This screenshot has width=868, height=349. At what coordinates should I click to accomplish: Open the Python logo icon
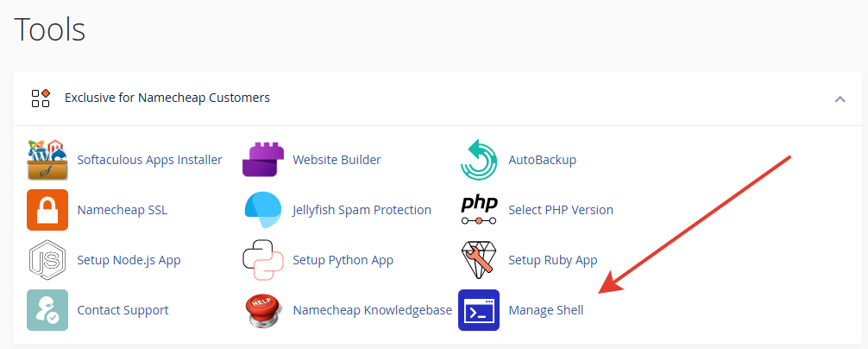click(263, 260)
